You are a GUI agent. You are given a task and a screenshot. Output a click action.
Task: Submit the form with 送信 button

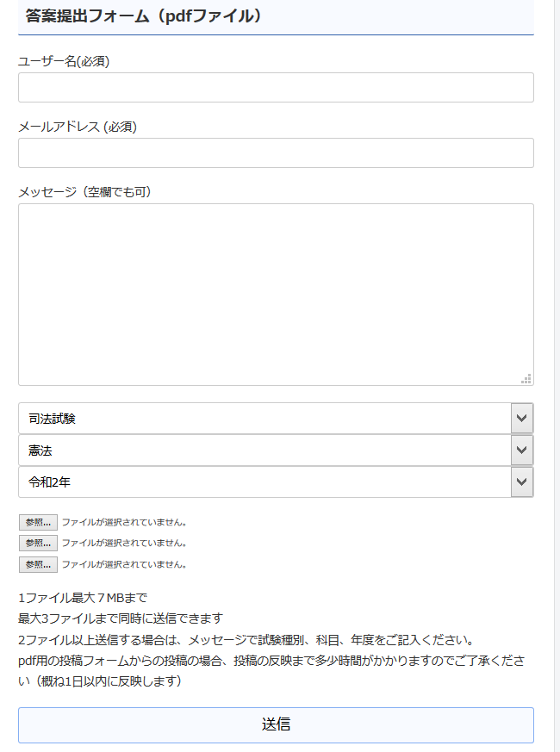pyautogui.click(x=276, y=724)
